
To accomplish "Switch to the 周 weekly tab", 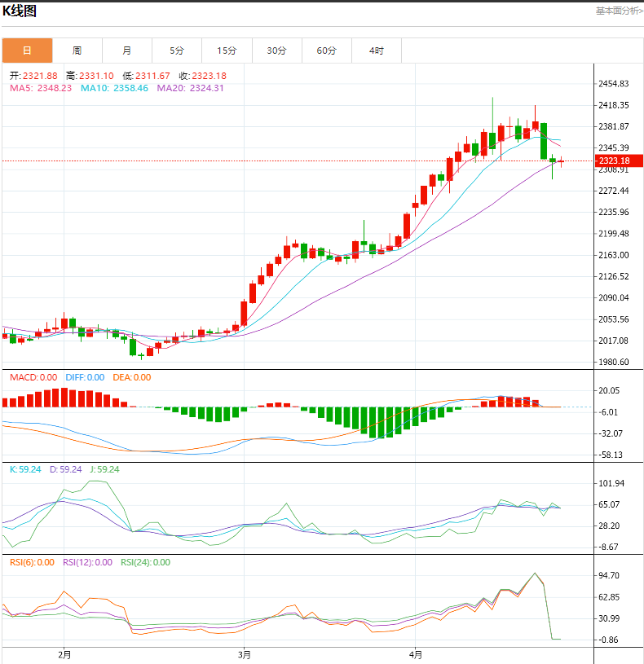I will click(77, 51).
